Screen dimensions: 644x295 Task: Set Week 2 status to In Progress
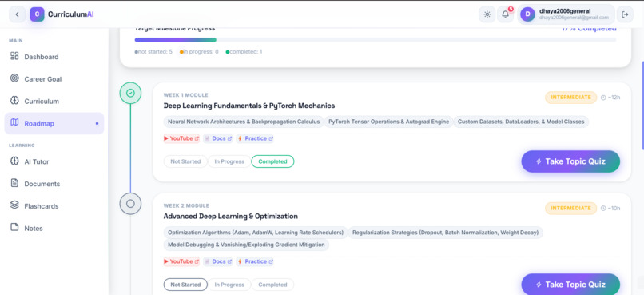tap(229, 285)
